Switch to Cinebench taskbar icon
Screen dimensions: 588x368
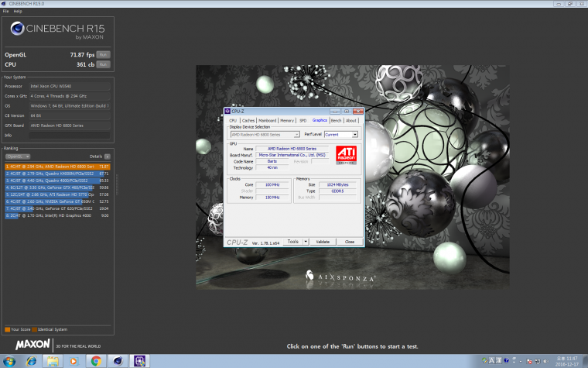(118, 361)
